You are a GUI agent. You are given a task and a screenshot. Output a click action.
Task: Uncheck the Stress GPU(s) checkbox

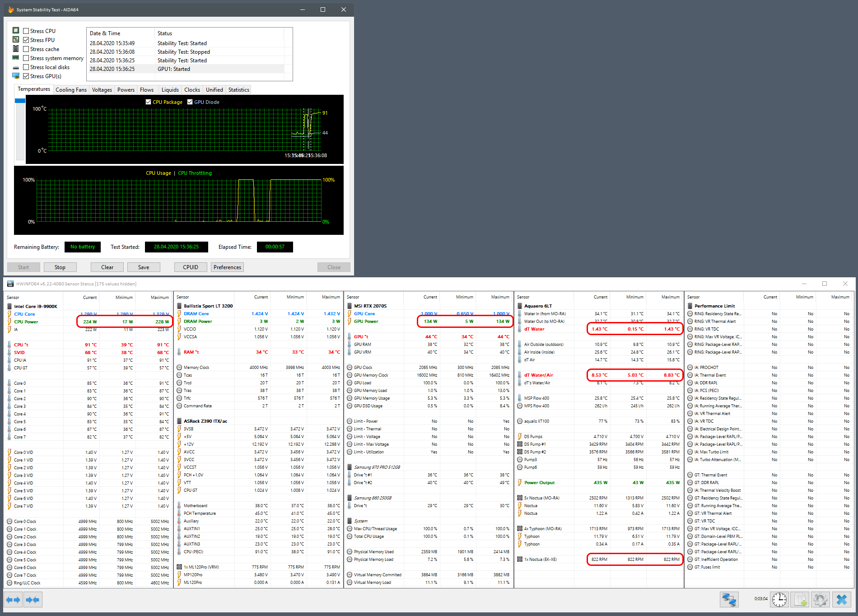(26, 76)
